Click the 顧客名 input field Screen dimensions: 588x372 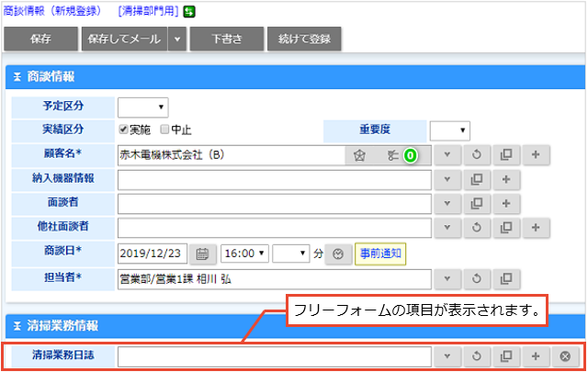[232, 155]
